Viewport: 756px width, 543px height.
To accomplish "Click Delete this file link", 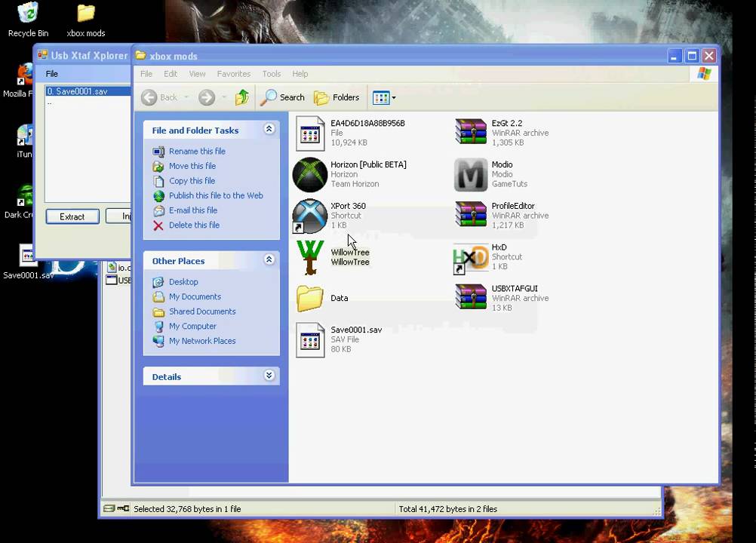I will click(x=194, y=225).
